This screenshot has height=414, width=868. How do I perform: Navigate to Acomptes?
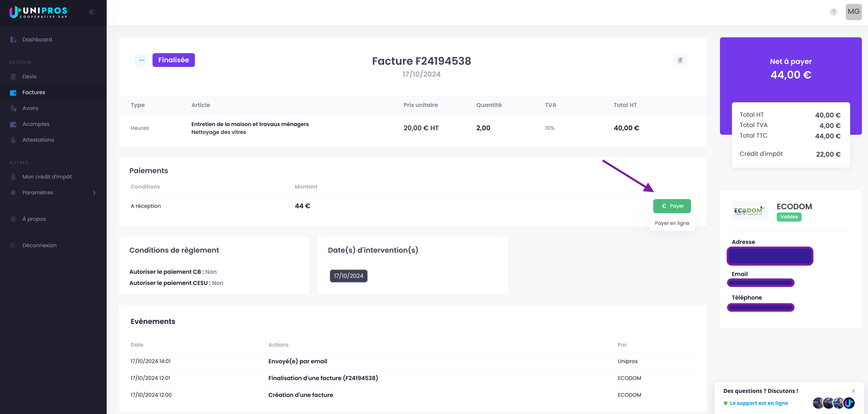click(36, 124)
